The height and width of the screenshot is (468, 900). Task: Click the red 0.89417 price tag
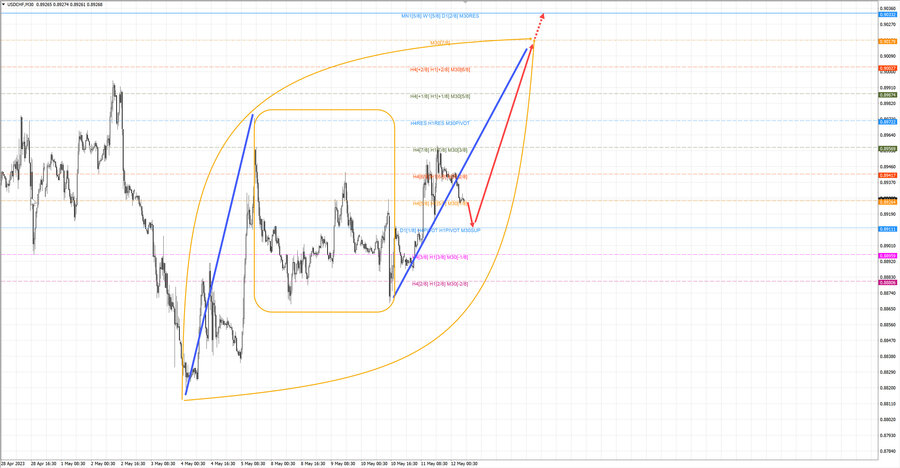[888, 175]
